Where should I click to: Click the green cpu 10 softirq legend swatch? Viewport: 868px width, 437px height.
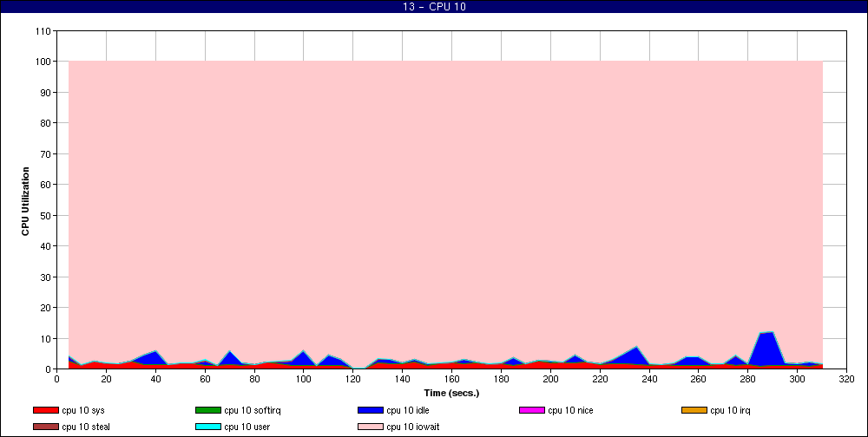point(208,410)
